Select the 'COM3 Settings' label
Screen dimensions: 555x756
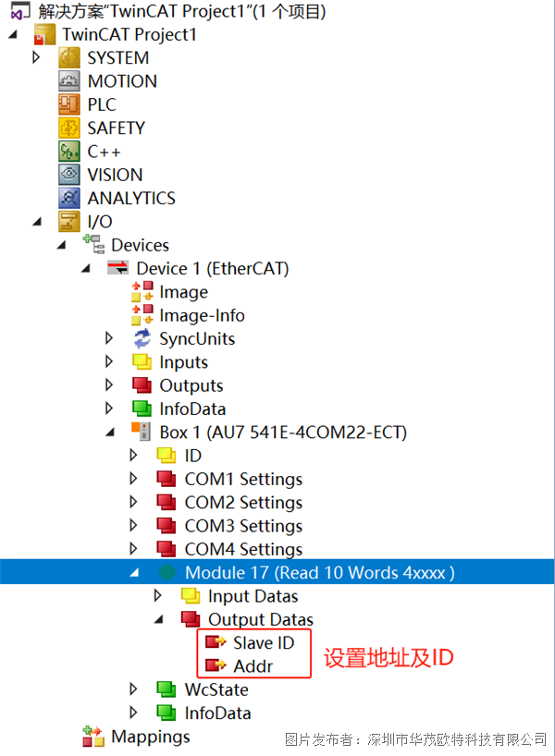point(243,526)
